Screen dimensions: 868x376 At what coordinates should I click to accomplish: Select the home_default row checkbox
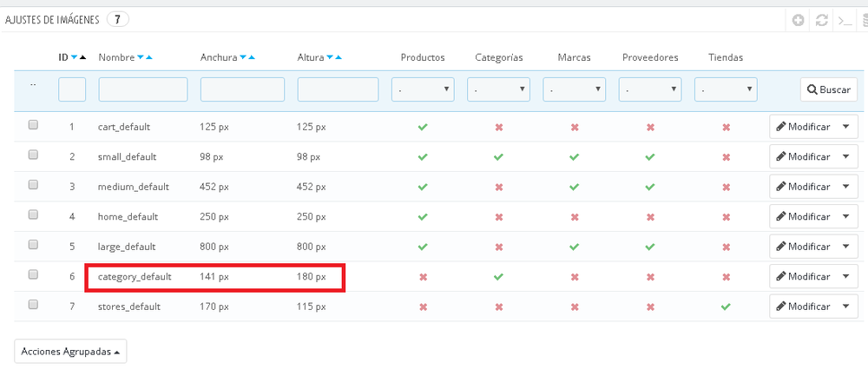coord(33,214)
